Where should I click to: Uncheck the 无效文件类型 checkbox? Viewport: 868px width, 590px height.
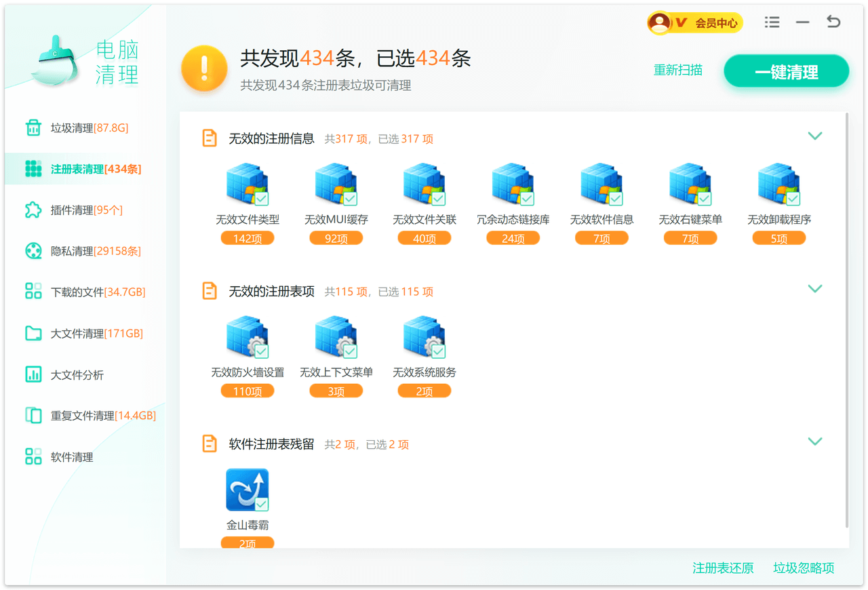[262, 199]
